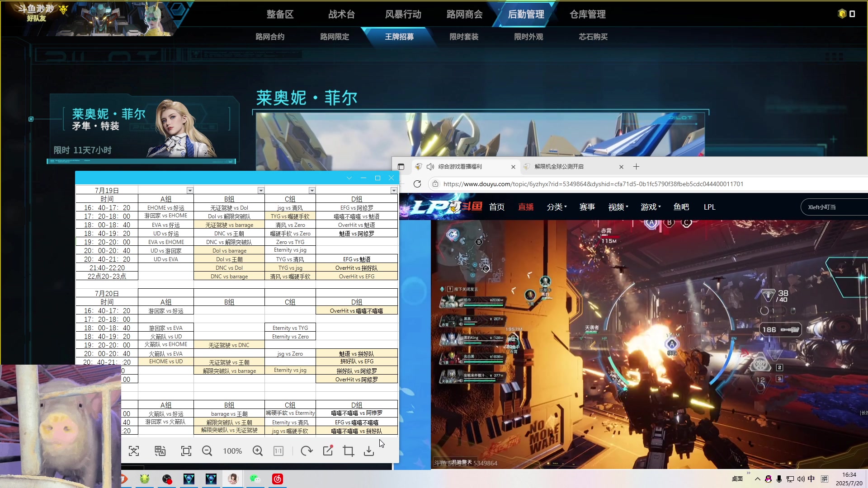868x488 pixels.
Task: Zoom in with the plus magnifier icon
Action: click(258, 451)
